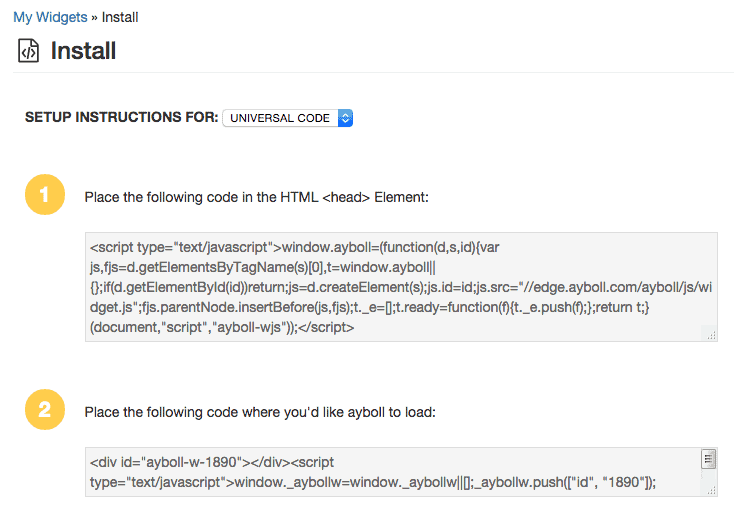Image resolution: width=734 pixels, height=516 pixels.
Task: Click the Setup Instructions For label
Action: point(122,117)
